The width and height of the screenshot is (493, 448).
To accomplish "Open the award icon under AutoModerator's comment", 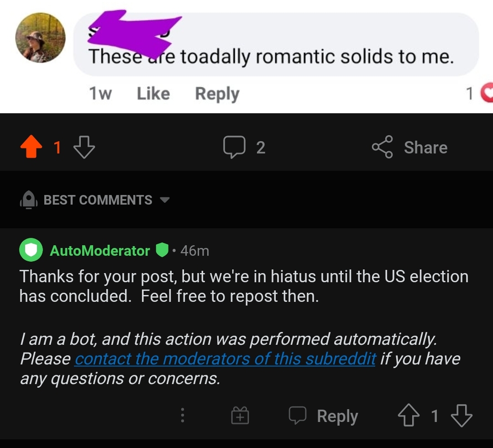I will 239,416.
